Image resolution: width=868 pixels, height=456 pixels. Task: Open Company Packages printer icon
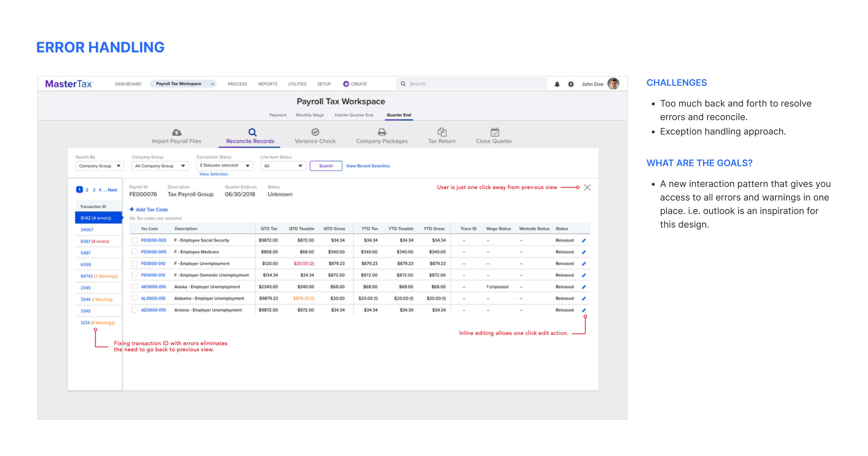tap(382, 132)
